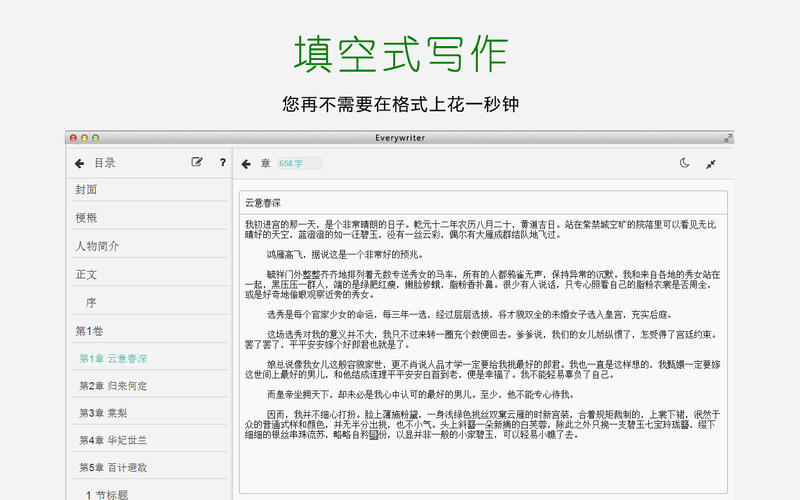Toggle night mode moon icon
This screenshot has width=800, height=500.
684,163
